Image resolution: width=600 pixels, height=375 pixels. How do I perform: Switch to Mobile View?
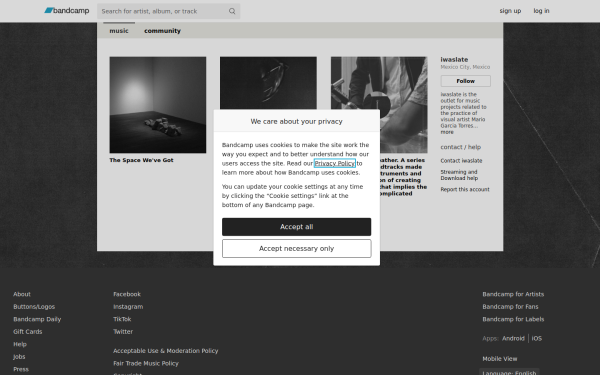499,359
